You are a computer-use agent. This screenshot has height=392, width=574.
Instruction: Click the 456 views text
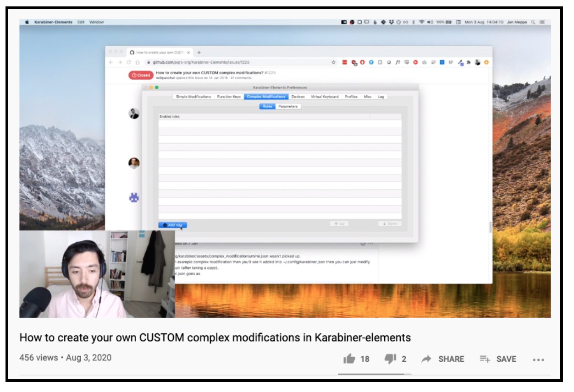(39, 358)
